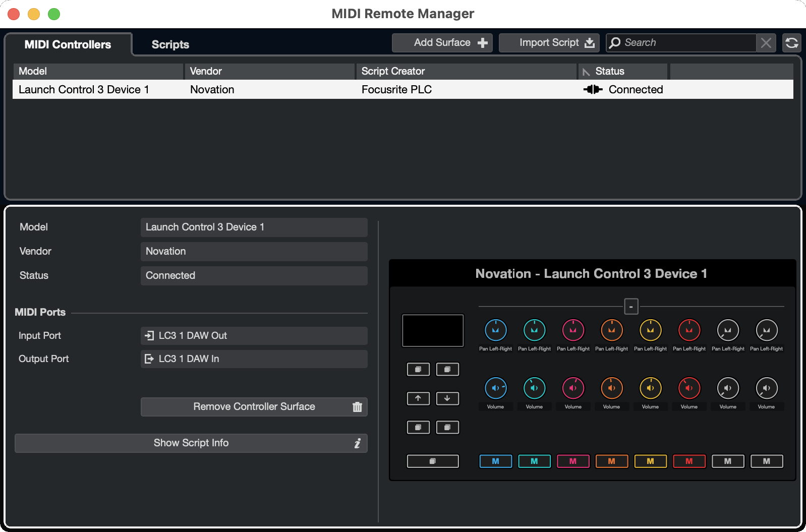Viewport: 806px width, 532px height.
Task: Sort by the Script Creator column header
Action: [467, 71]
